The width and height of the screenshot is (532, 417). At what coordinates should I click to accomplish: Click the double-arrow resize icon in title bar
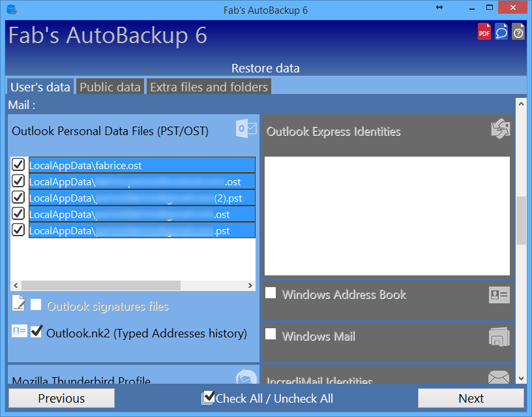click(439, 7)
